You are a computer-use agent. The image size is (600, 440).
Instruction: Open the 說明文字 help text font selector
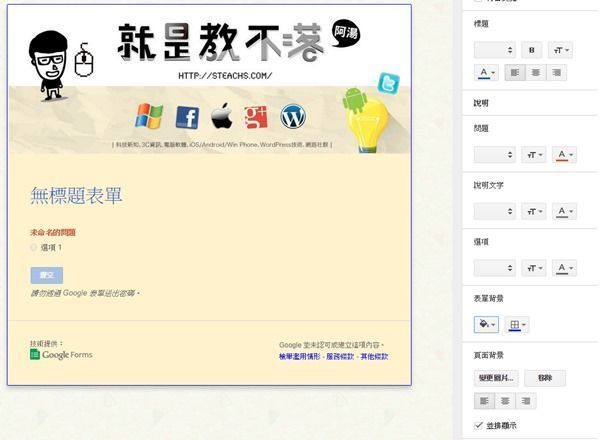click(494, 211)
